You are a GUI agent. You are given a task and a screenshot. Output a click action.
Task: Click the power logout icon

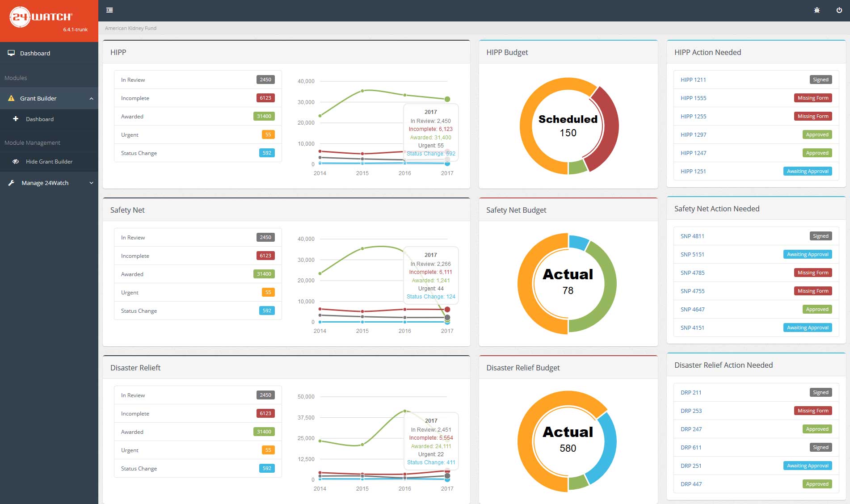[x=839, y=10]
